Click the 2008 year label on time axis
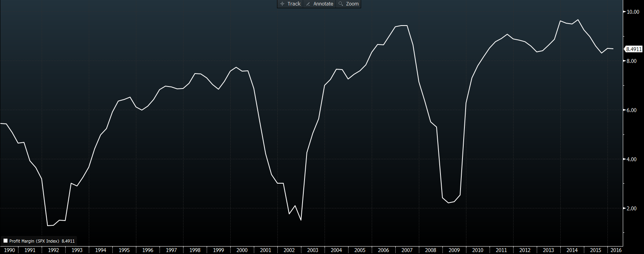Viewport: 644px width, 254px height. 431,250
